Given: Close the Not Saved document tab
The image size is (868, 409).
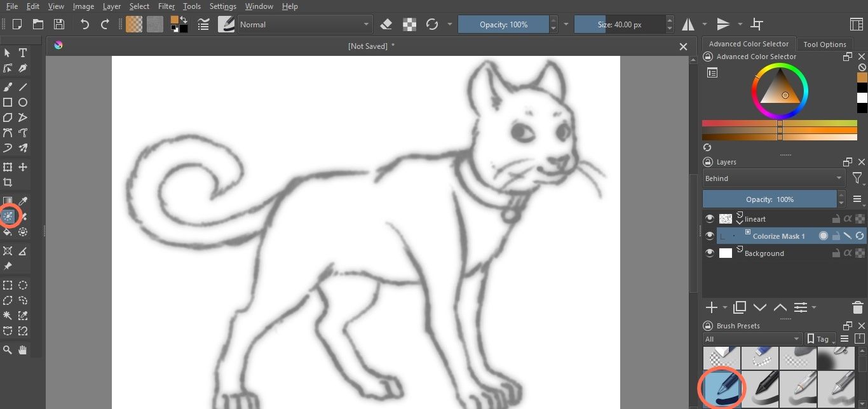Looking at the screenshot, I should pyautogui.click(x=683, y=46).
